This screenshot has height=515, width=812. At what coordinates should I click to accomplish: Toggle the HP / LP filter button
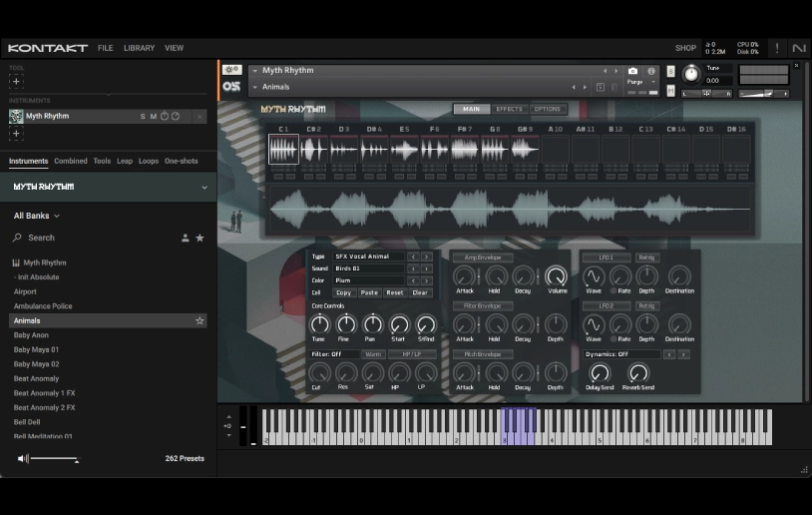point(412,354)
